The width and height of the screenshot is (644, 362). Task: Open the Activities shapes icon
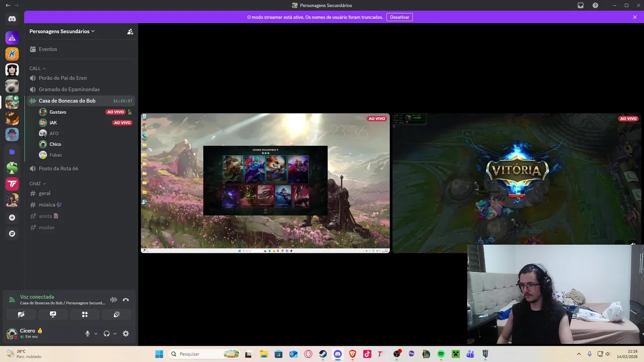[x=85, y=314]
